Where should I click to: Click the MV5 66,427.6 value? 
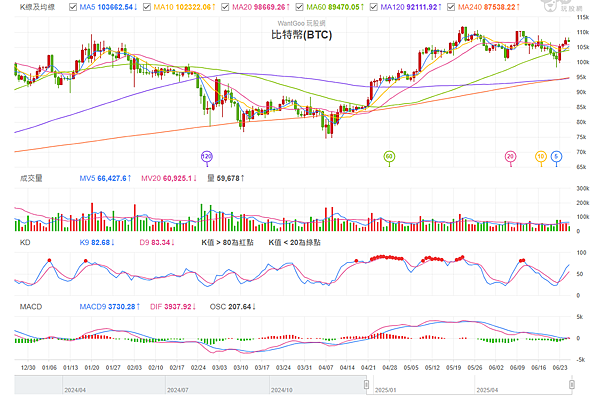coord(105,178)
